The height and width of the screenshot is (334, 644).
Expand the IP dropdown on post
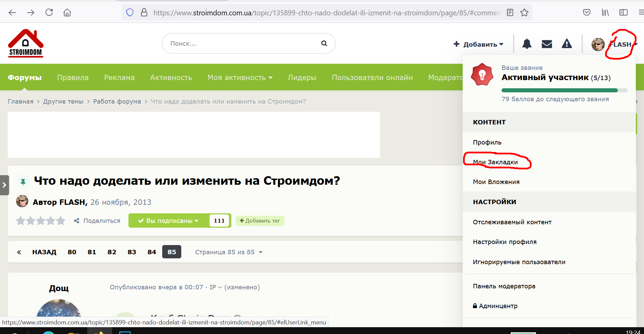point(216,287)
